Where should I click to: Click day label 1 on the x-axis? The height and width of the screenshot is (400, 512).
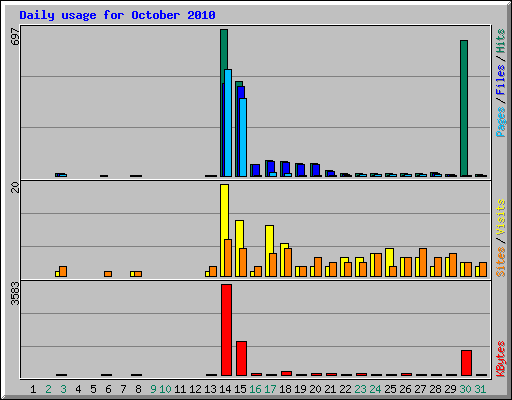coord(33,389)
